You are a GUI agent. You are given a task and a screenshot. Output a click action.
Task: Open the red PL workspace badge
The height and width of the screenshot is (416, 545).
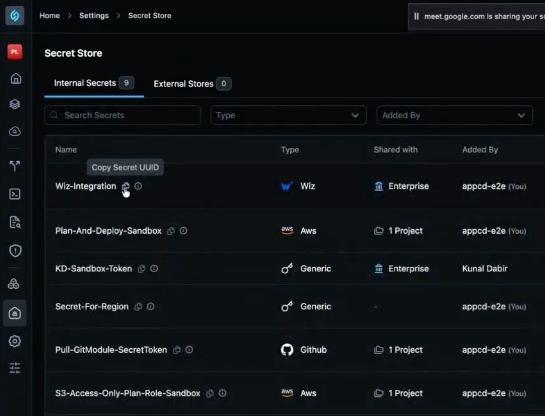(15, 52)
